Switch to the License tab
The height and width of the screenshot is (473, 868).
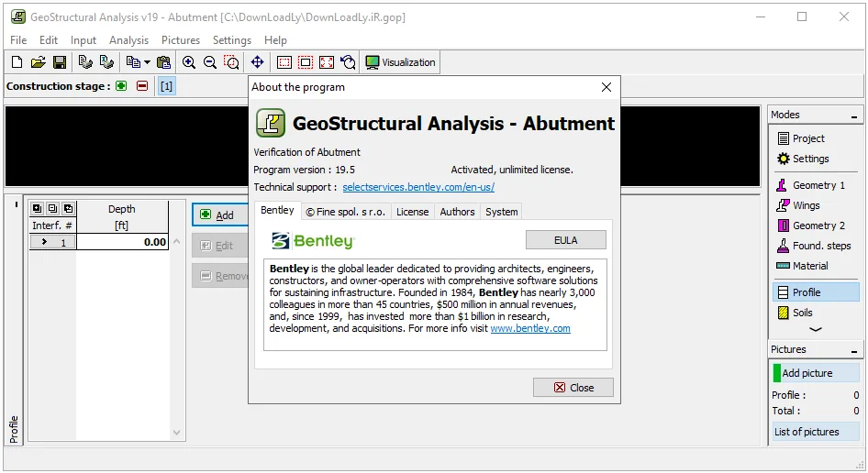[412, 212]
